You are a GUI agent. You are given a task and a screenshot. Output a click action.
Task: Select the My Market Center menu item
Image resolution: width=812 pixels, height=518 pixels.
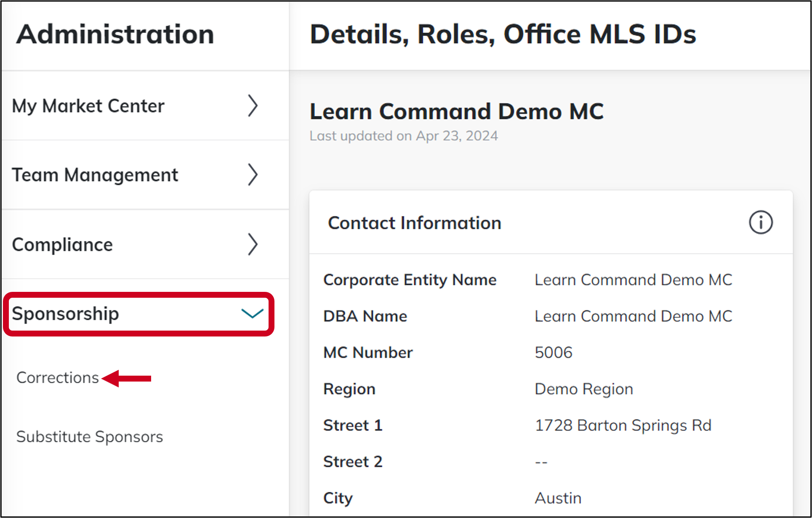pos(88,106)
